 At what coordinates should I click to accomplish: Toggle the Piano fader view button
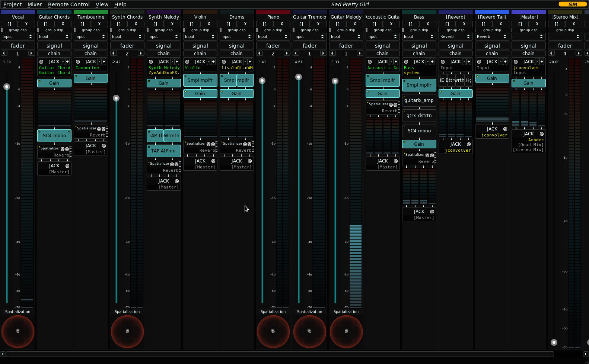tap(273, 46)
